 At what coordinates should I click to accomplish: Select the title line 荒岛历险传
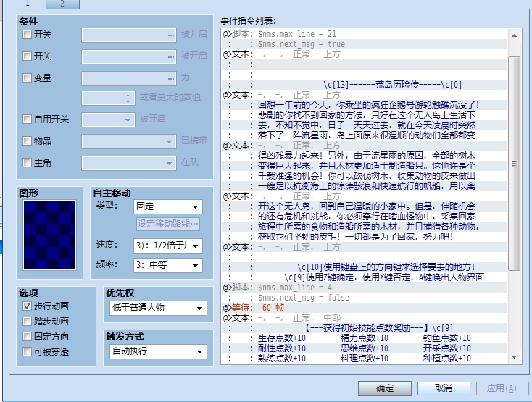(x=365, y=85)
